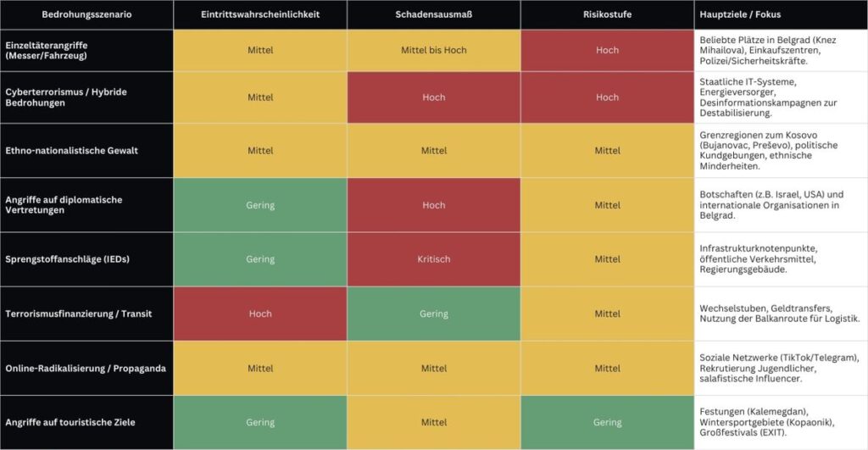
Task: Click the green Gering damage cell for Terrorismusfinanzierung
Action: click(433, 314)
